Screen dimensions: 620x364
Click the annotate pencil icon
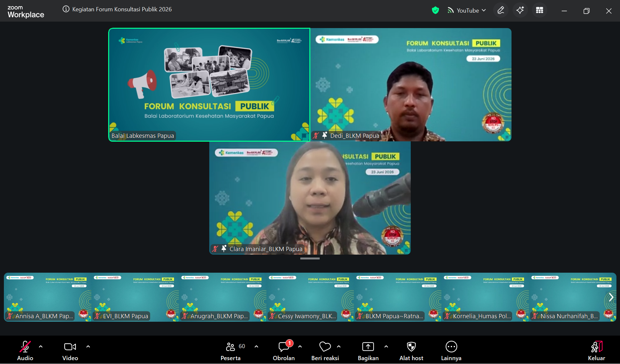click(501, 10)
